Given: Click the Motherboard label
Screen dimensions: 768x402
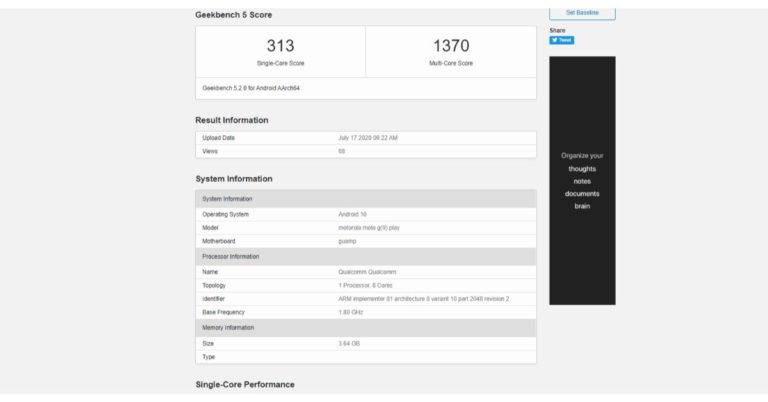Looking at the screenshot, I should click(x=218, y=241).
